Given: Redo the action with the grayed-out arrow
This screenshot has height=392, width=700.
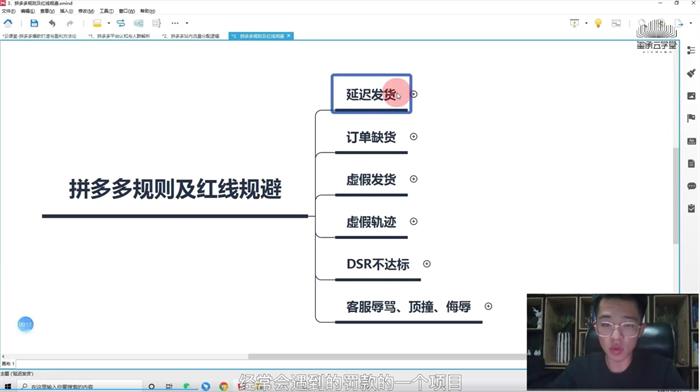Looking at the screenshot, I should tap(70, 23).
